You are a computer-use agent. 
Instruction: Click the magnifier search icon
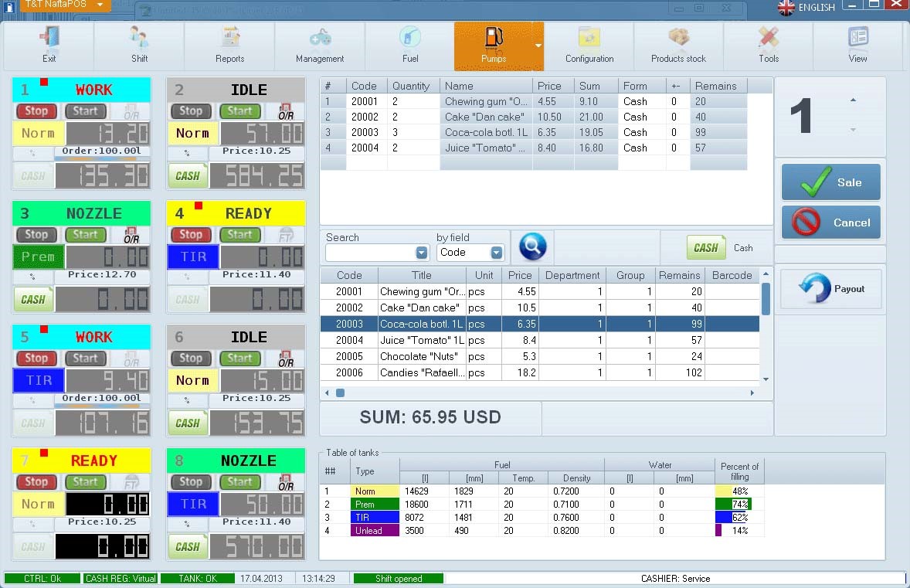pos(532,247)
